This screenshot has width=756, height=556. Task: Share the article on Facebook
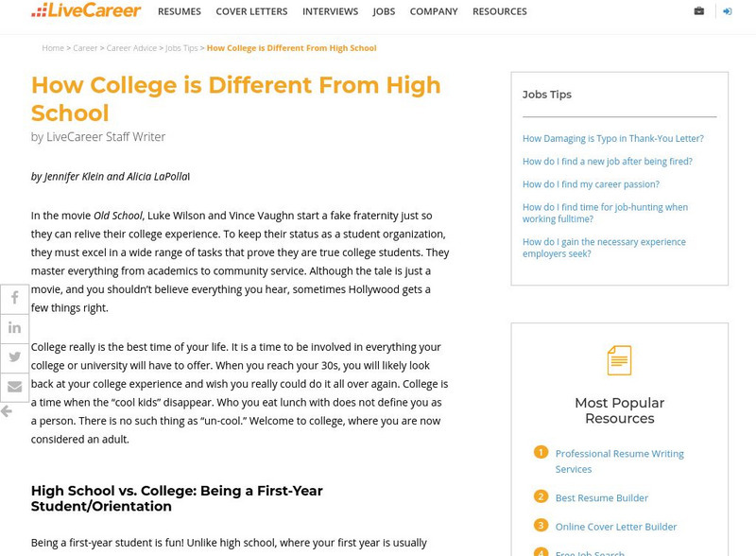14,298
